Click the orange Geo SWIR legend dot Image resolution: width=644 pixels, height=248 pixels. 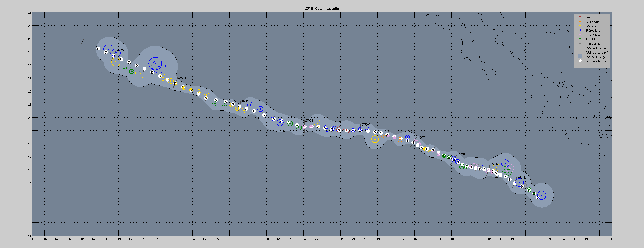pyautogui.click(x=580, y=21)
